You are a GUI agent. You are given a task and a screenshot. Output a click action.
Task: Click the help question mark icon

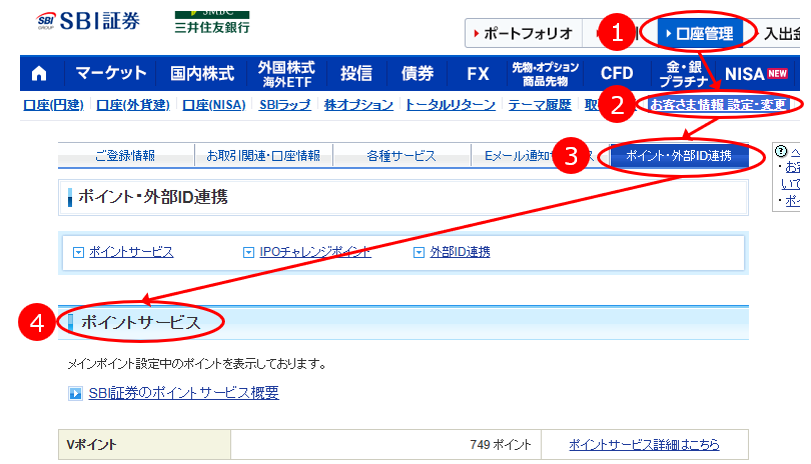click(782, 152)
